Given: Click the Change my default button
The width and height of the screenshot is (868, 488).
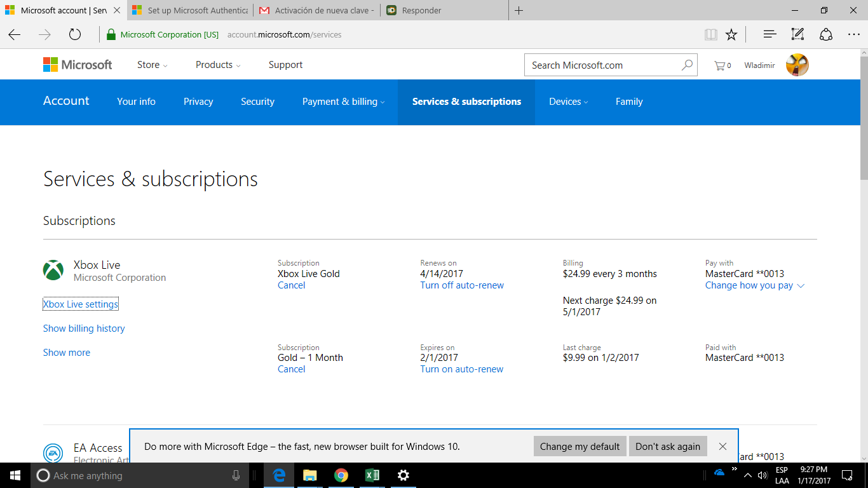Looking at the screenshot, I should (x=580, y=446).
